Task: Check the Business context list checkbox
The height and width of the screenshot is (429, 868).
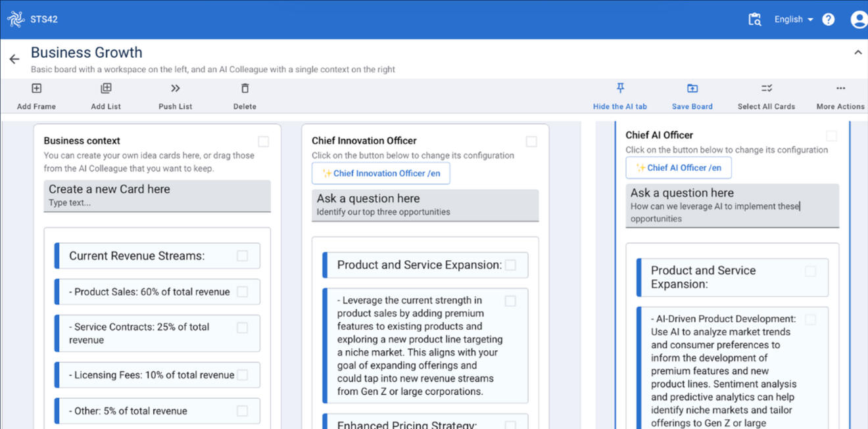Action: [x=263, y=141]
